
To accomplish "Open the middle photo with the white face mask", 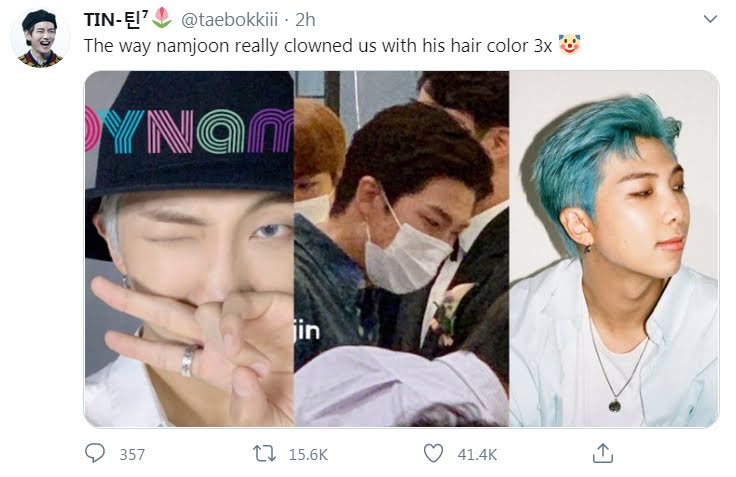I will 401,249.
